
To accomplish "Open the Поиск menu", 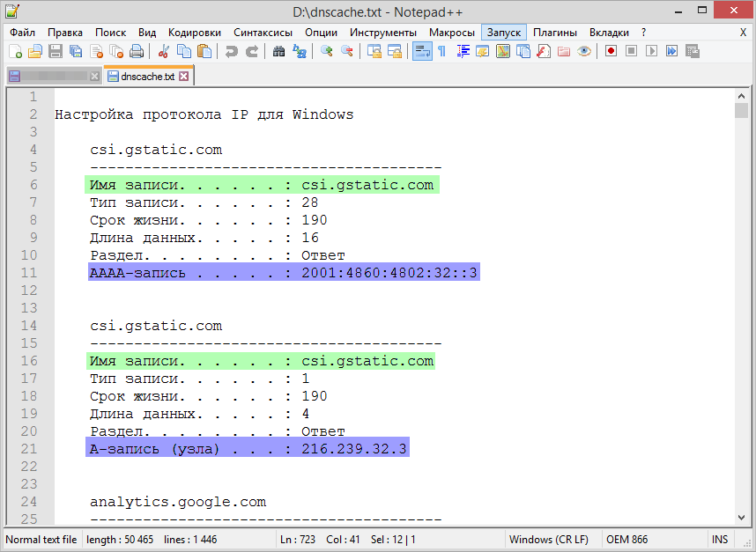I will point(110,33).
